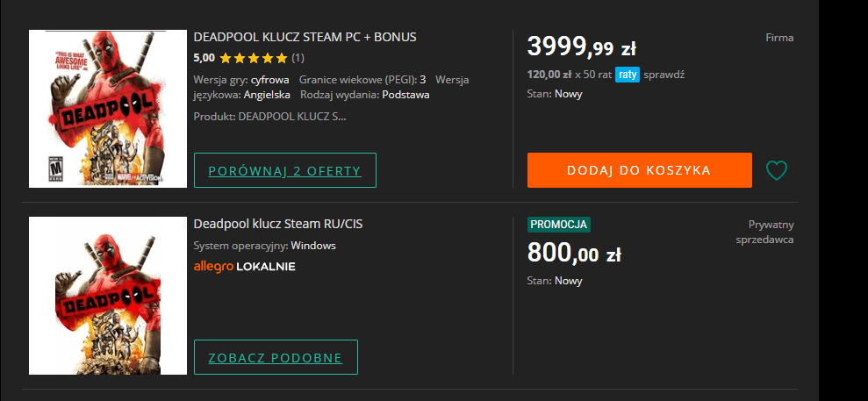
Task: Click the 800,00 zł promotional price
Action: point(574,253)
